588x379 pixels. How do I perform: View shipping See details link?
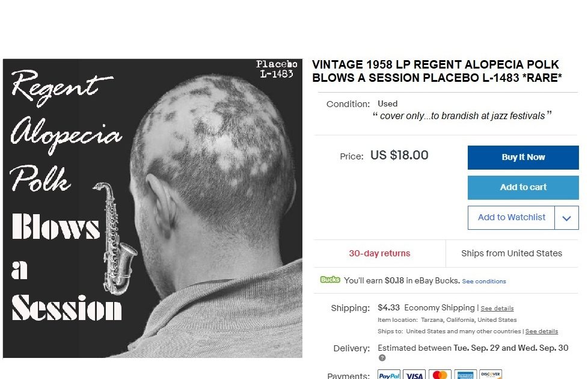coord(497,309)
